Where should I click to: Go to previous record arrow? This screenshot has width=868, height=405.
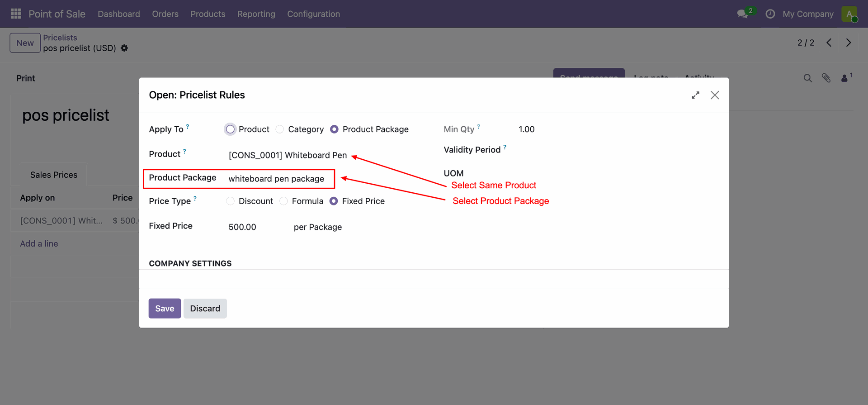pyautogui.click(x=829, y=43)
